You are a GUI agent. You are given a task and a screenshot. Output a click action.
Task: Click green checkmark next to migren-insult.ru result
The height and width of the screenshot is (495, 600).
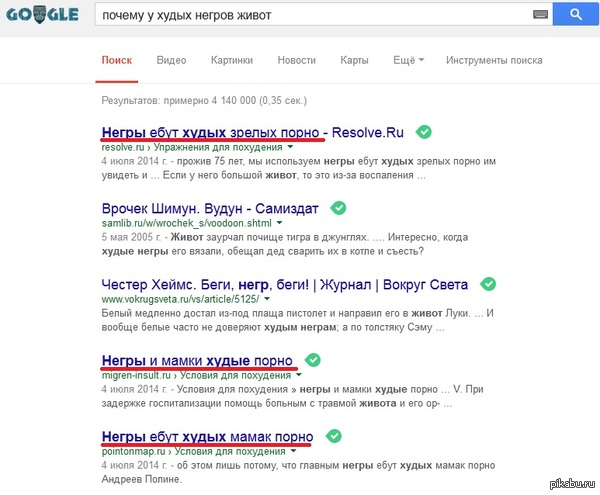point(313,360)
